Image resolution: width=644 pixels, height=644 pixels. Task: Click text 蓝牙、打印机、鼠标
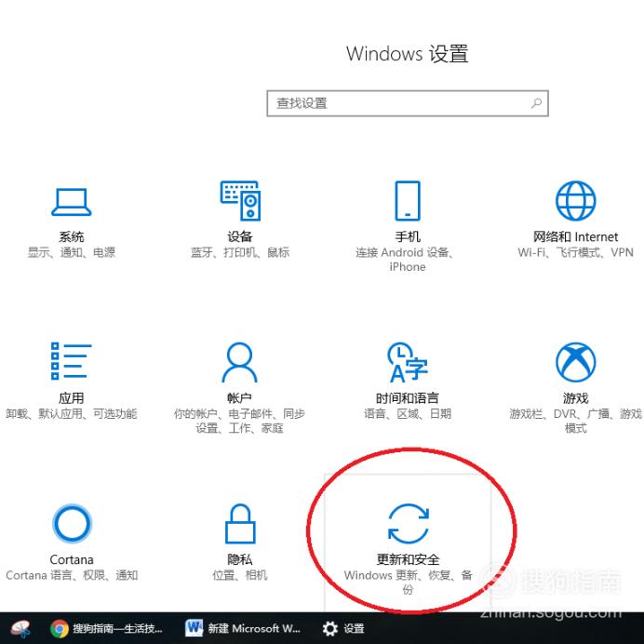click(240, 252)
